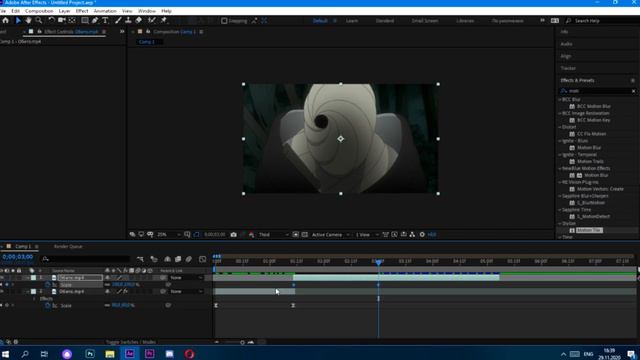Open Opera from the Windows taskbar
Viewport: 640px width, 360px height.
[x=189, y=354]
